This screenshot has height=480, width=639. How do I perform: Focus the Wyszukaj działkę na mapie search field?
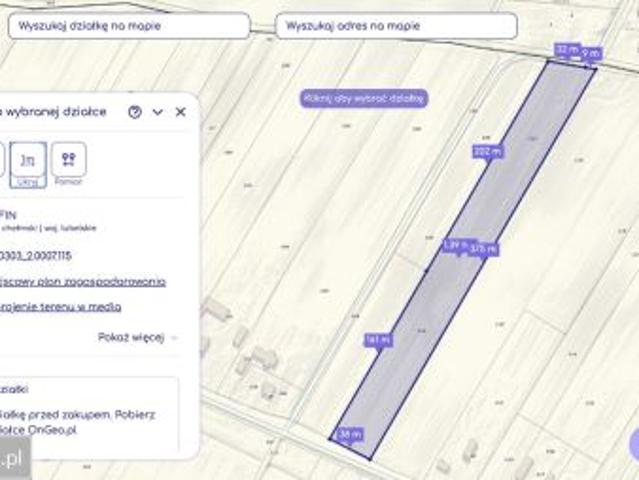pyautogui.click(x=129, y=26)
